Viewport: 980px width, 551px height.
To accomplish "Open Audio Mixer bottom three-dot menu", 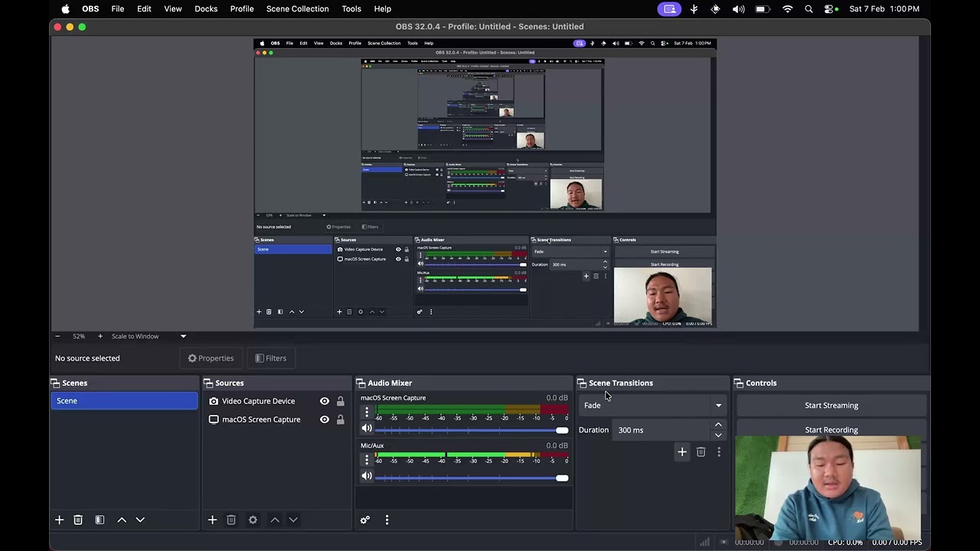I will tap(387, 520).
